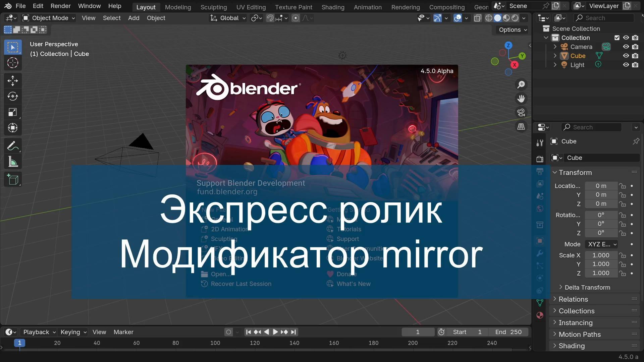Switch to the Sculpting workspace tab
This screenshot has height=362, width=644.
(214, 7)
